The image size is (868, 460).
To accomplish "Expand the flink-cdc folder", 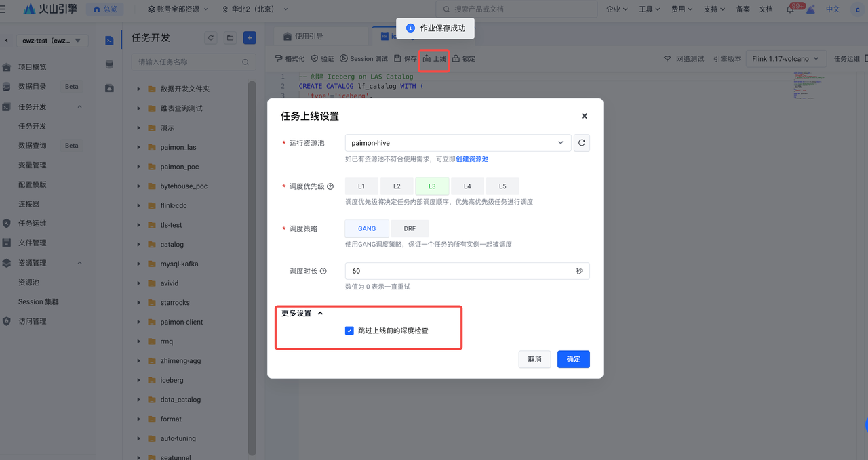I will (139, 205).
